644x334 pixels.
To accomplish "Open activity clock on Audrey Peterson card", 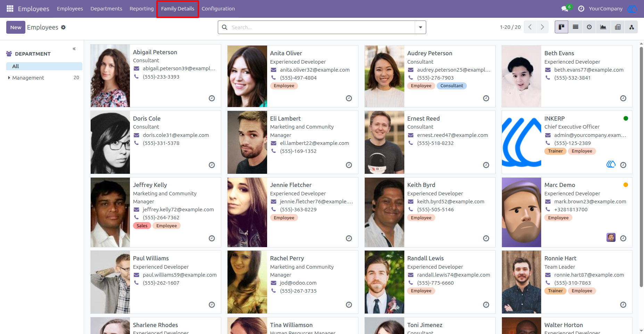I will click(486, 98).
